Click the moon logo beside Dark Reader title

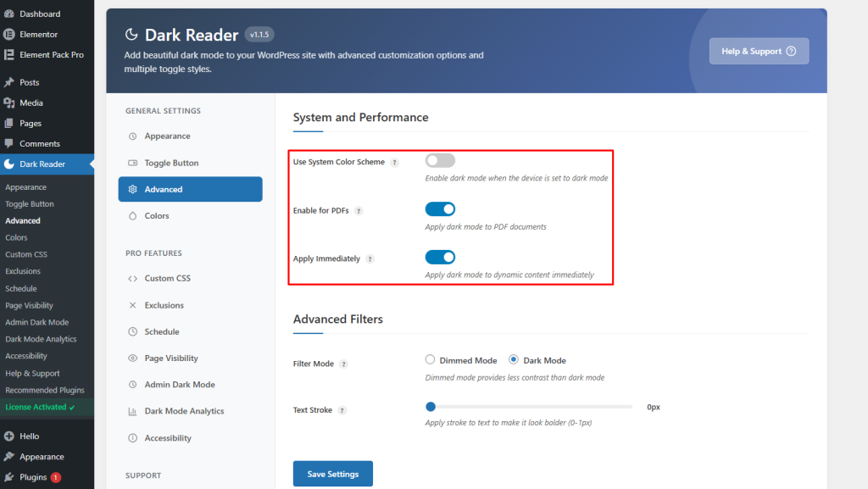click(131, 34)
